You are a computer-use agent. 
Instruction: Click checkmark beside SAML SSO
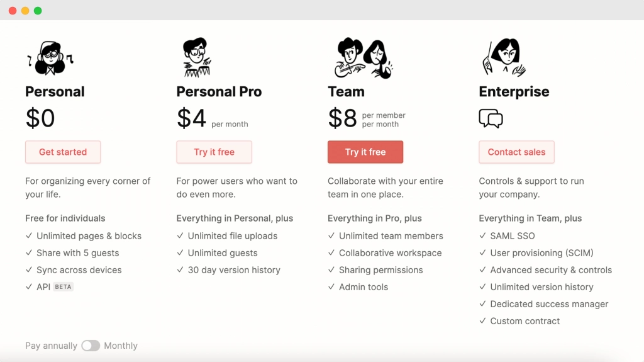click(482, 235)
